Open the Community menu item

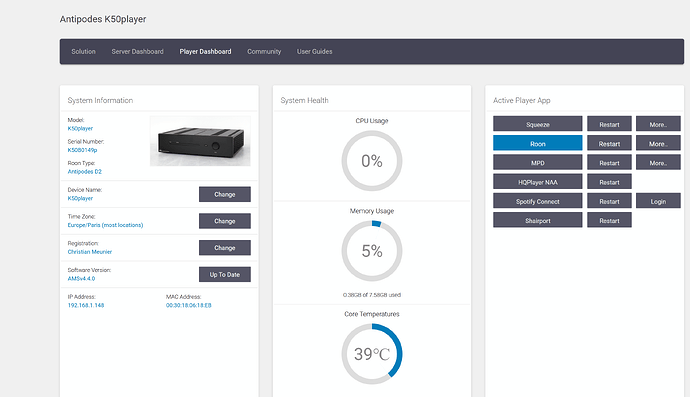click(264, 51)
